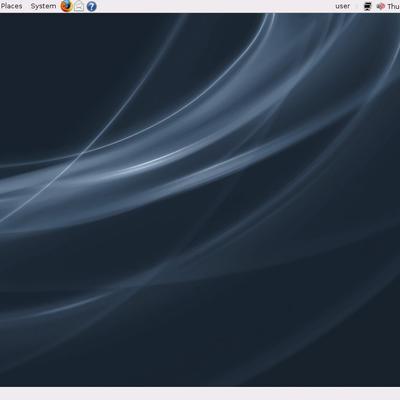Click the empty bottom panel bar

pos(200,394)
